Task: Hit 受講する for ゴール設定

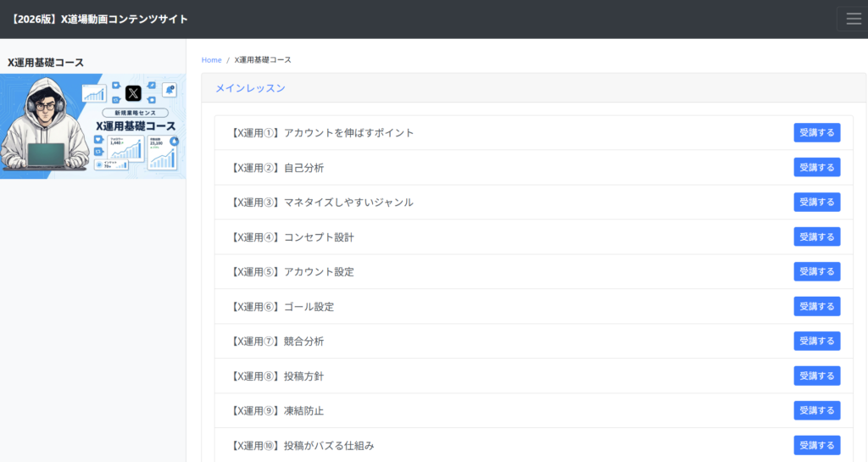Action: coord(816,306)
